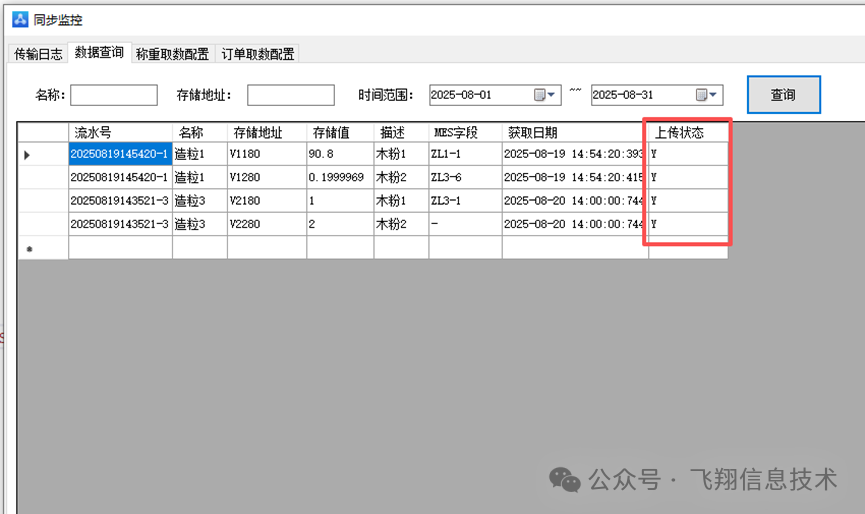Sort by the 名称 column header

[x=200, y=132]
